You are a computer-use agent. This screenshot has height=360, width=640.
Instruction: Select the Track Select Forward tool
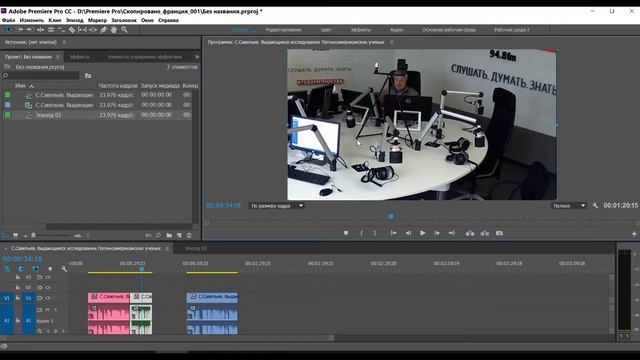click(x=19, y=30)
